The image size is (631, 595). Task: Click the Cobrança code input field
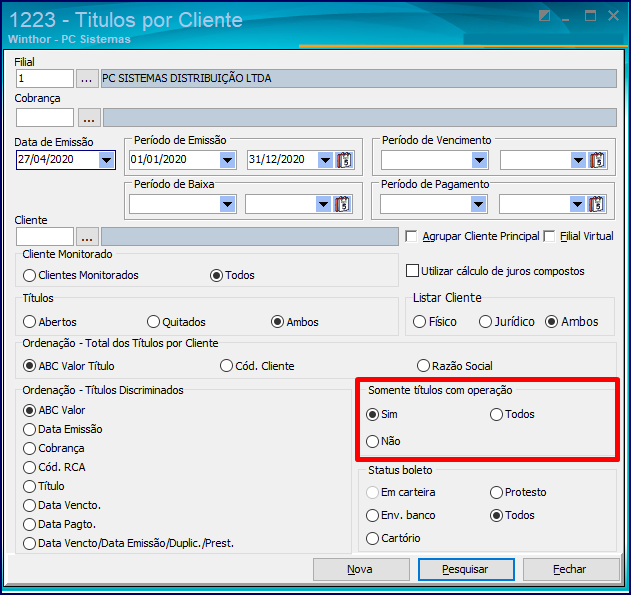tap(45, 117)
